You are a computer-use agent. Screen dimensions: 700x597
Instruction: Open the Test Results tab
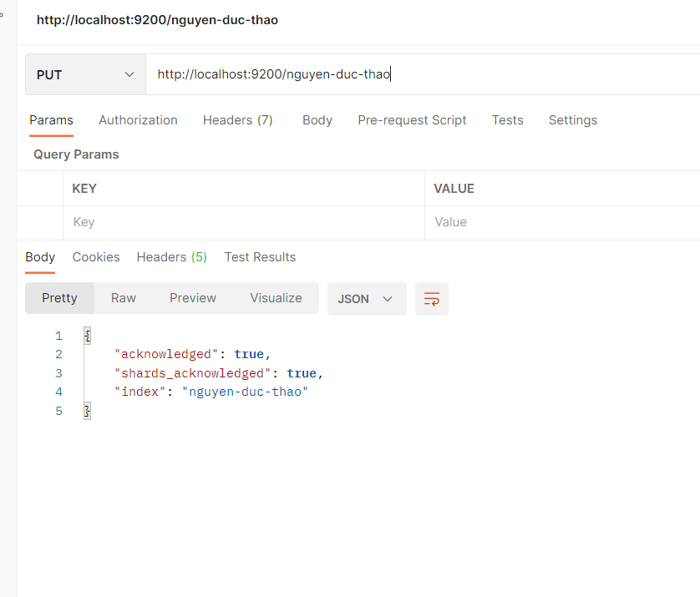point(260,257)
